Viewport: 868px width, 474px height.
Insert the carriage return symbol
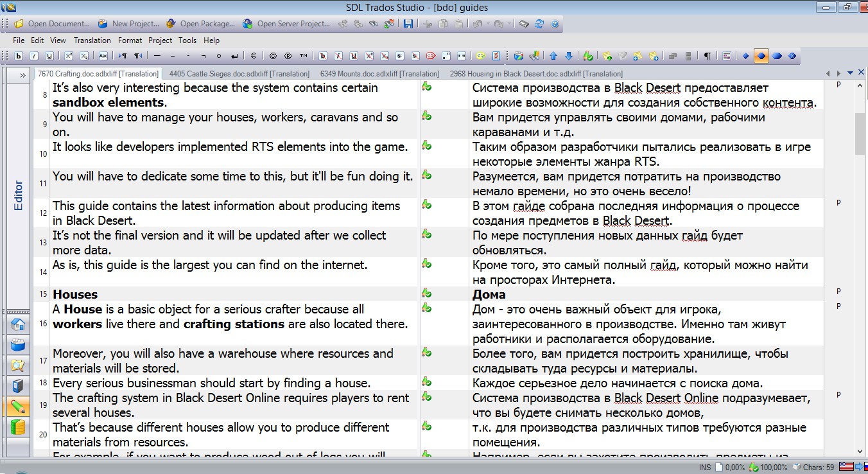pos(234,56)
